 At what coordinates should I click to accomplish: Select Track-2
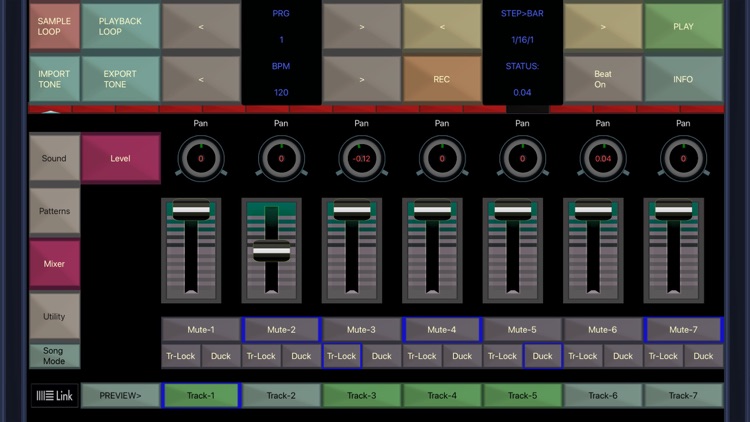pyautogui.click(x=281, y=396)
